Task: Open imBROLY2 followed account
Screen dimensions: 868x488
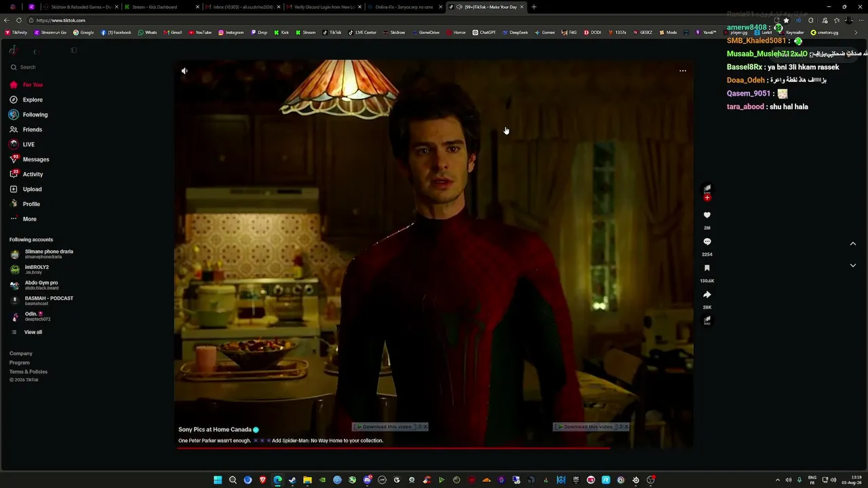Action: [30, 269]
